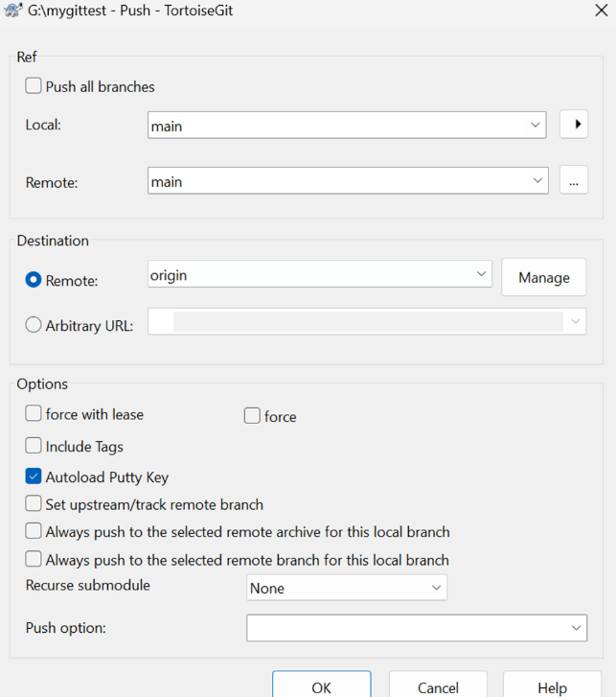Expand the Arbitrary URL dropdown arrow
The image size is (616, 697).
575,321
